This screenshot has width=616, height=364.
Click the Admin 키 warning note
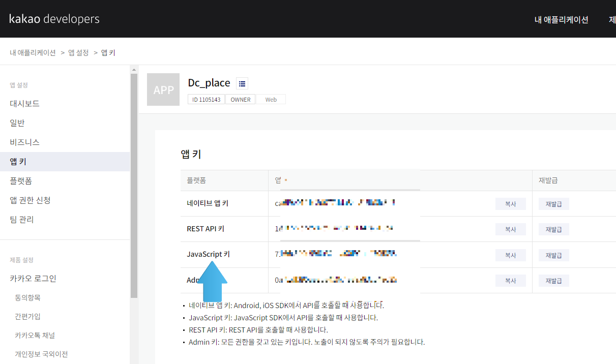[307, 342]
